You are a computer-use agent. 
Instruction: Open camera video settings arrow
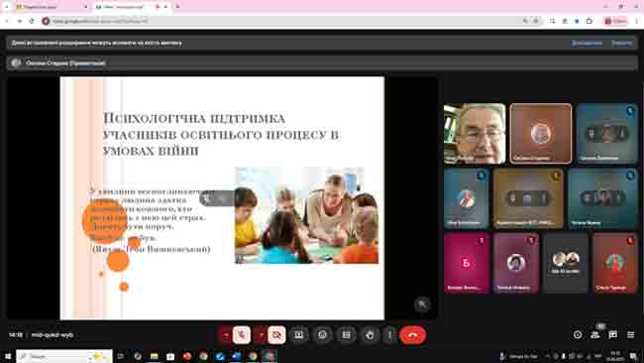(x=261, y=335)
